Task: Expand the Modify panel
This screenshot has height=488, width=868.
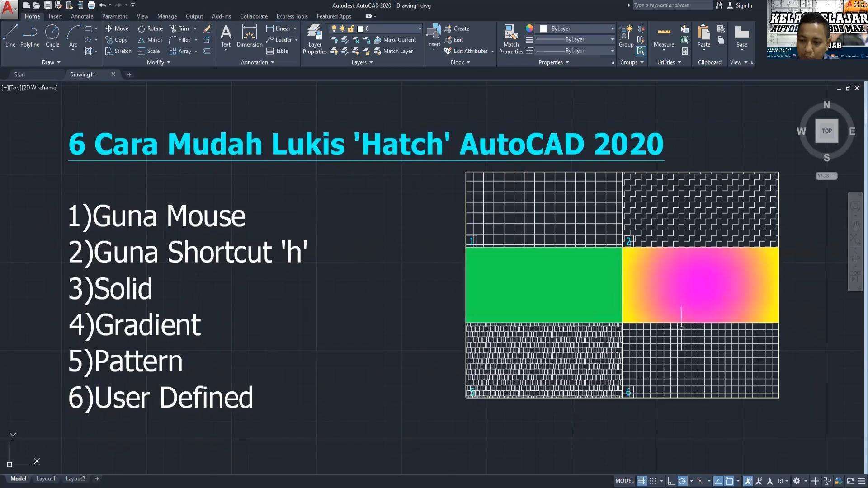Action: [x=159, y=62]
